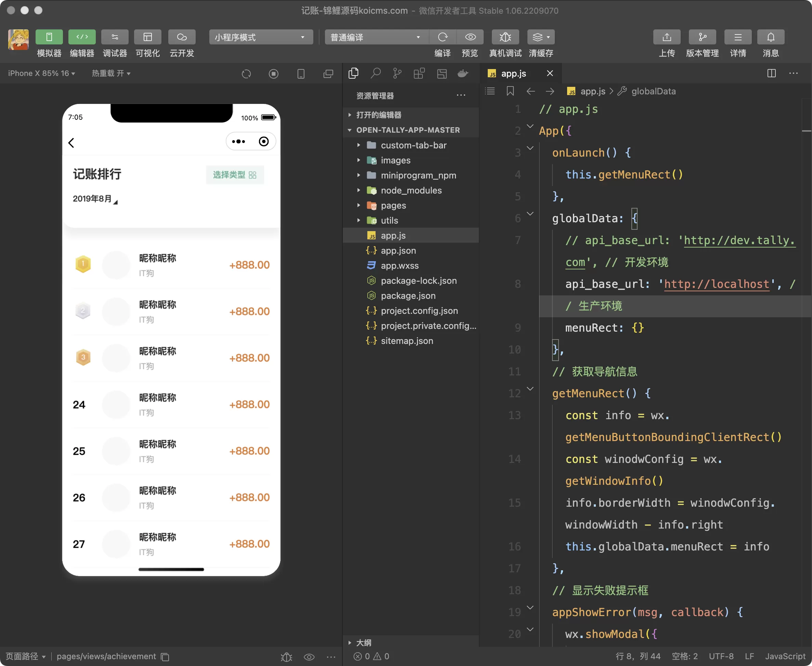Click the bookmark icon in breadcrumb bar
Image resolution: width=812 pixels, height=666 pixels.
tap(510, 91)
